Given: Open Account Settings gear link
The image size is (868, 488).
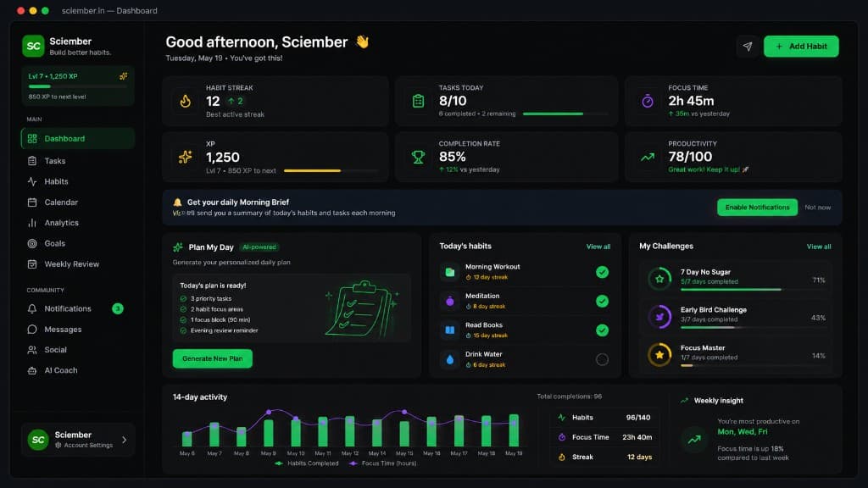Looking at the screenshot, I should pyautogui.click(x=85, y=446).
